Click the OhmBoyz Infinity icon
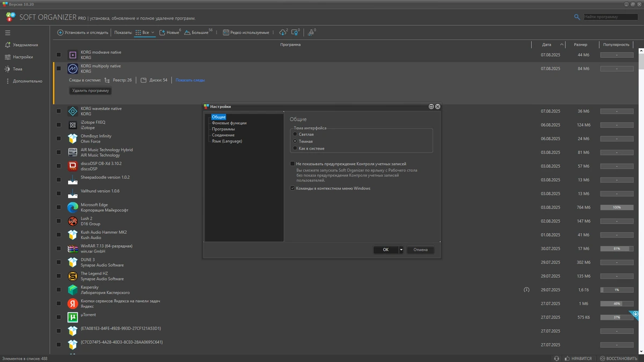The height and width of the screenshot is (362, 644). (72, 138)
